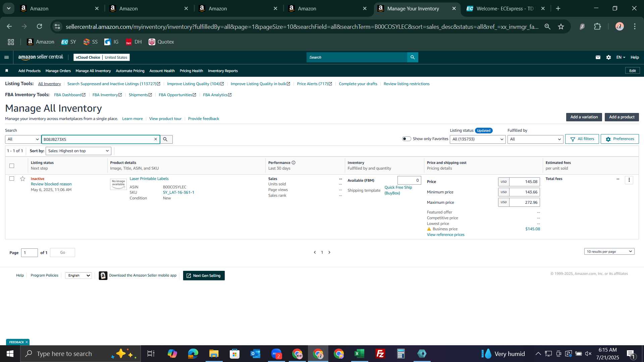Open the Chrome tab search dropdown arrow
Image resolution: width=644 pixels, height=362 pixels.
tap(9, 8)
